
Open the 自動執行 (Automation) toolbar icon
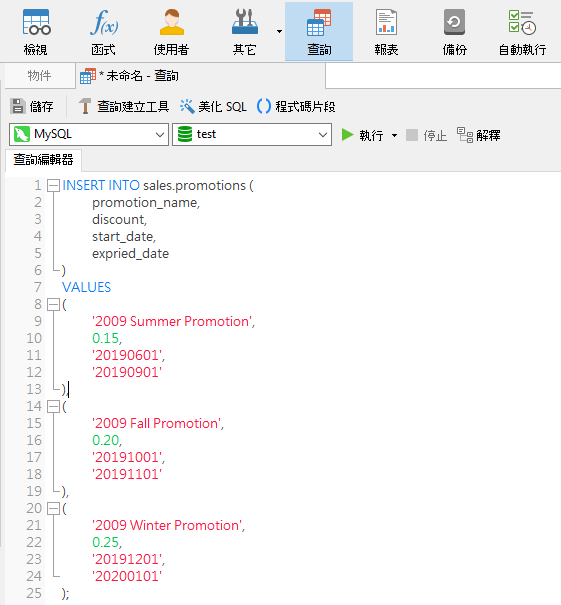point(522,32)
